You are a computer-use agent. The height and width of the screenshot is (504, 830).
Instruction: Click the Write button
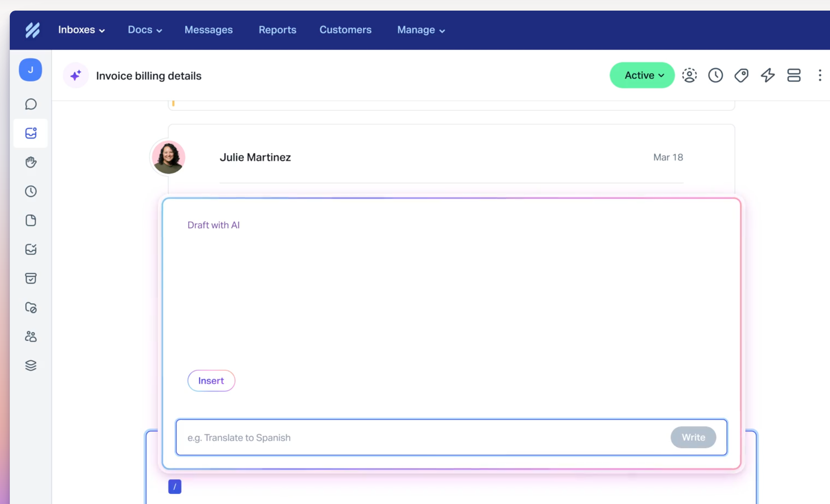coord(693,437)
